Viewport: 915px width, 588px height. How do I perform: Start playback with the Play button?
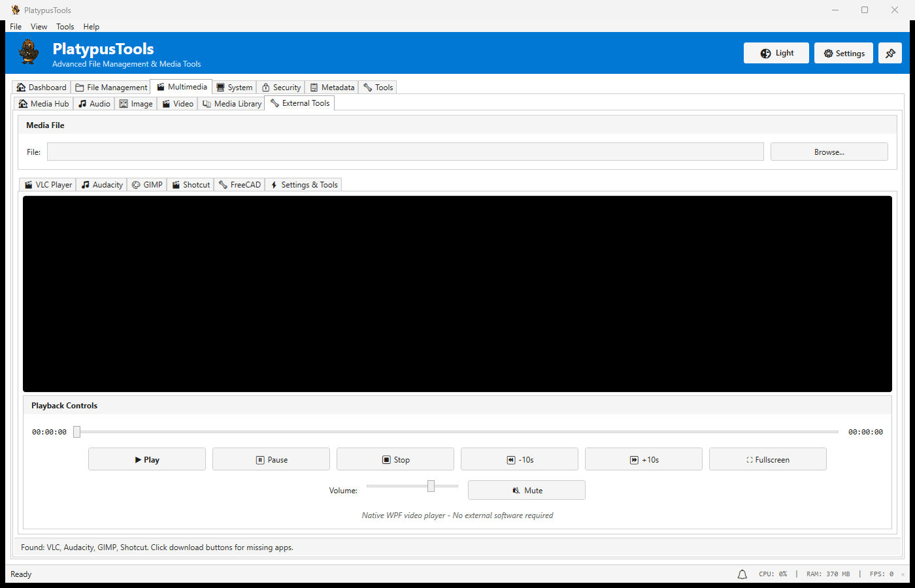point(146,460)
